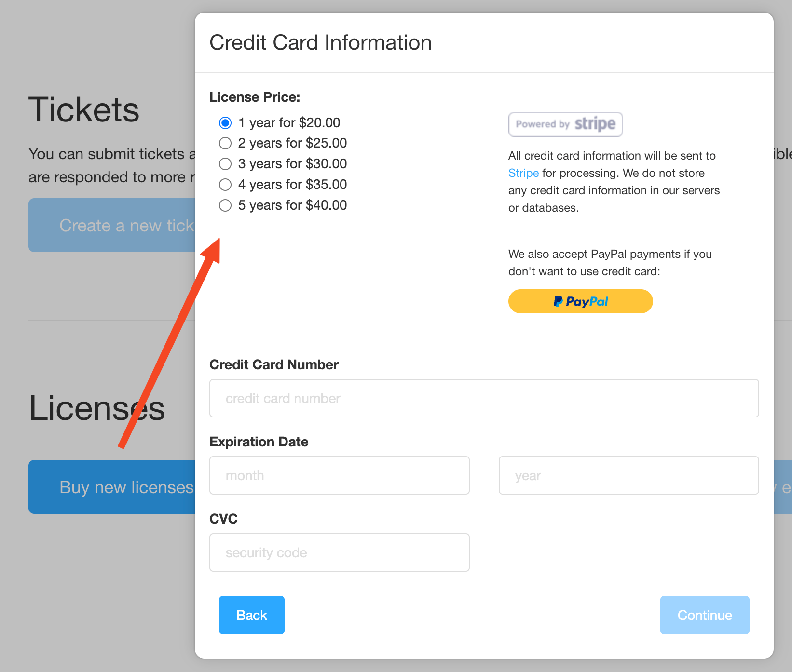Open the Stripe link in the notice
This screenshot has width=792, height=672.
(523, 173)
